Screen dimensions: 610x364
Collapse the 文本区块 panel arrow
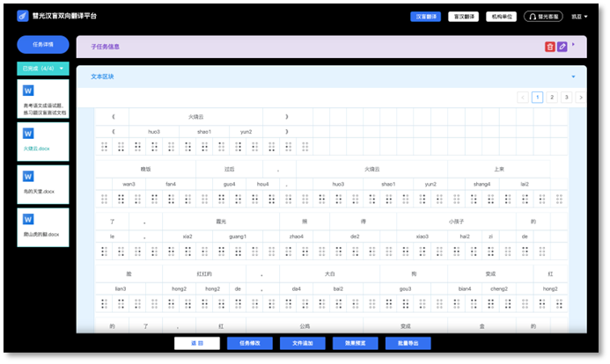(x=574, y=76)
